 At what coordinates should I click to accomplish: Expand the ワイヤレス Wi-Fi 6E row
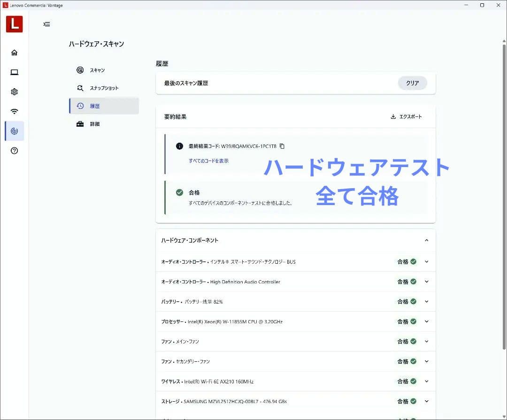point(426,382)
